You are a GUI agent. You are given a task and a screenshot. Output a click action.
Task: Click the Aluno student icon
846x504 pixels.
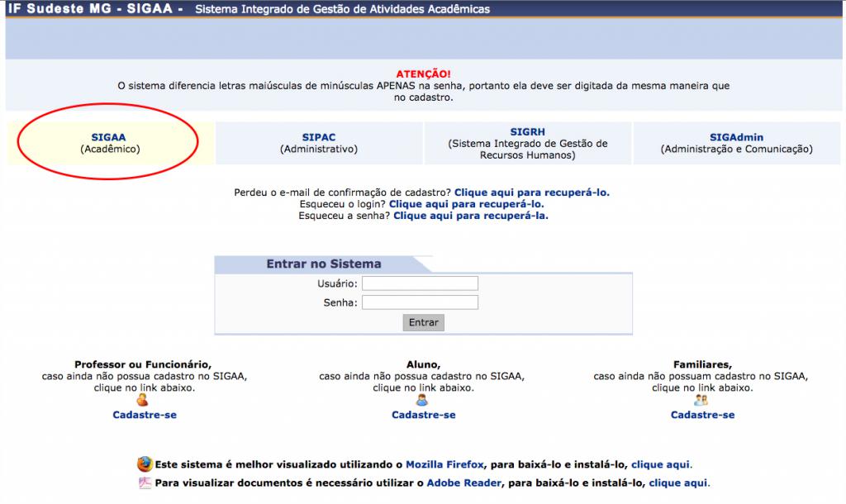click(x=423, y=401)
